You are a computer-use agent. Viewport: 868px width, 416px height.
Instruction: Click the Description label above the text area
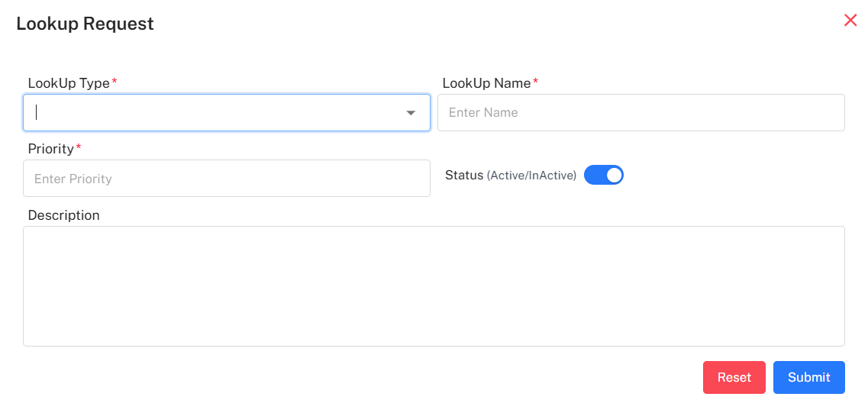click(63, 215)
